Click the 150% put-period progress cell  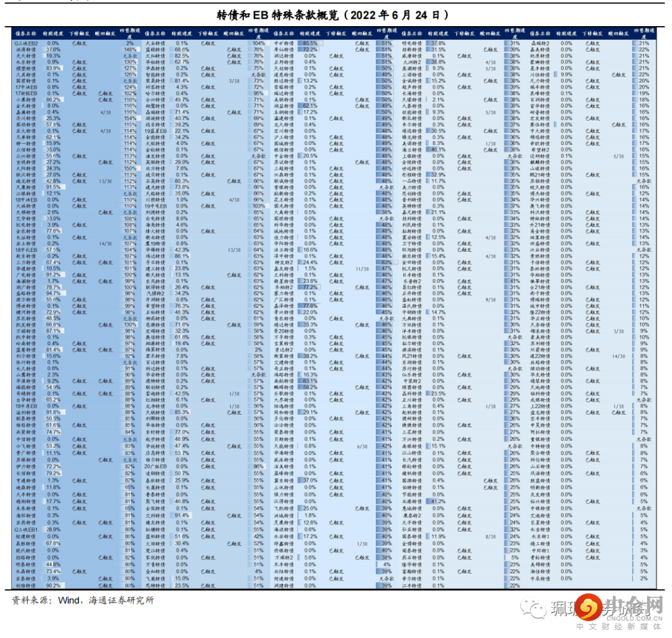point(130,169)
